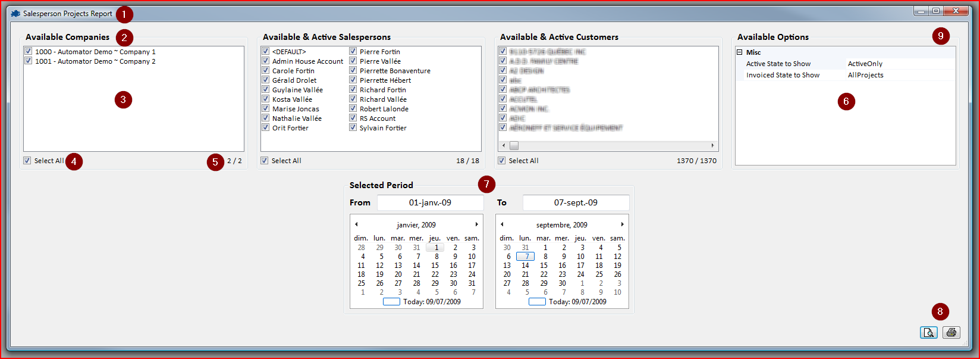
Task: Uncheck Select All under Available Companies
Action: click(x=27, y=161)
